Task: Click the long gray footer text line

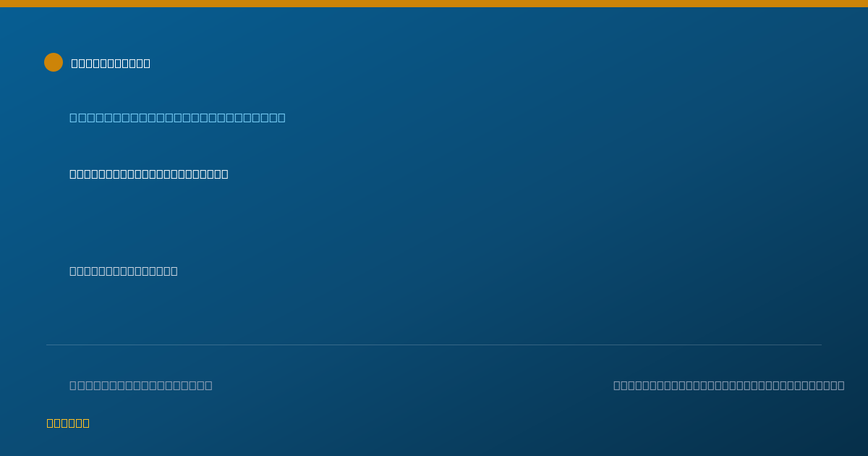Action: (729, 385)
